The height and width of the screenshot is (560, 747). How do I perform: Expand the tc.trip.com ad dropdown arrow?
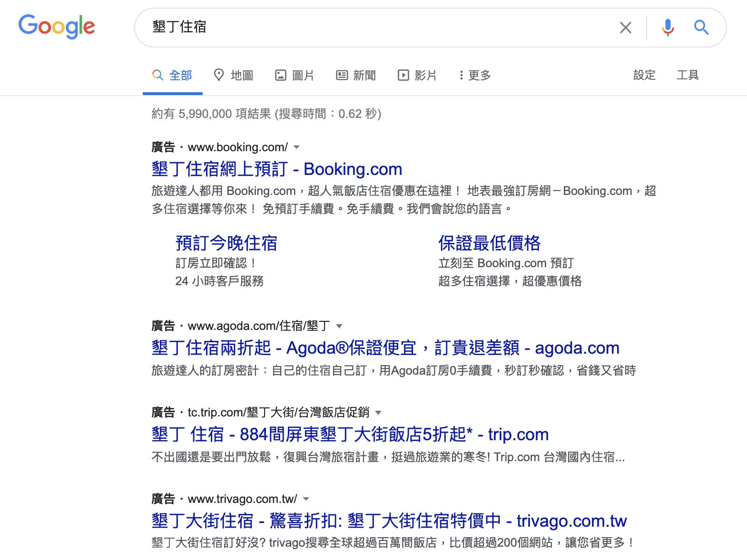click(x=378, y=413)
